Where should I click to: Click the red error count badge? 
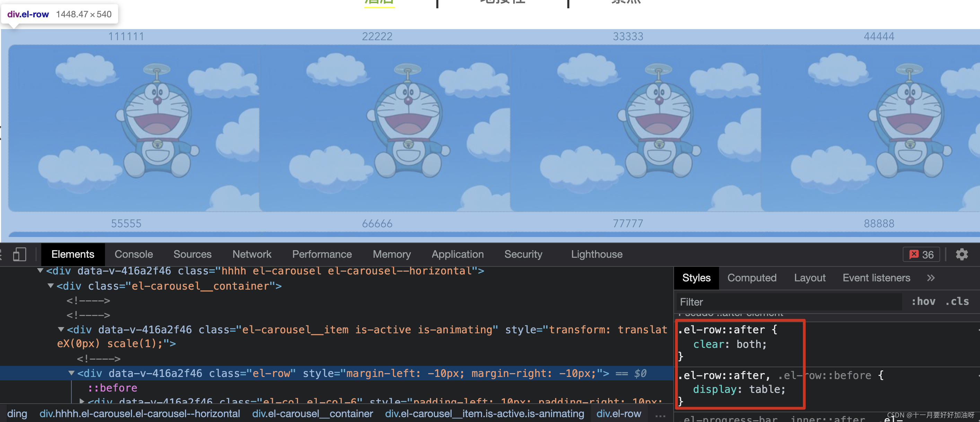tap(921, 254)
